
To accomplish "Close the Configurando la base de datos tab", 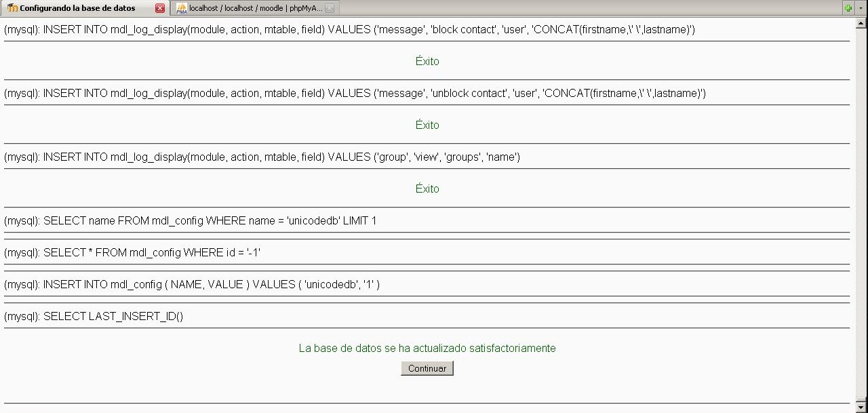I will (x=160, y=8).
